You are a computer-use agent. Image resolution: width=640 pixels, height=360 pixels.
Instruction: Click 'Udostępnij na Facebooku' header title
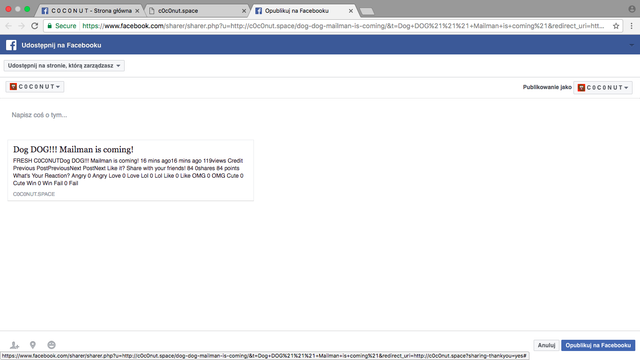61,45
